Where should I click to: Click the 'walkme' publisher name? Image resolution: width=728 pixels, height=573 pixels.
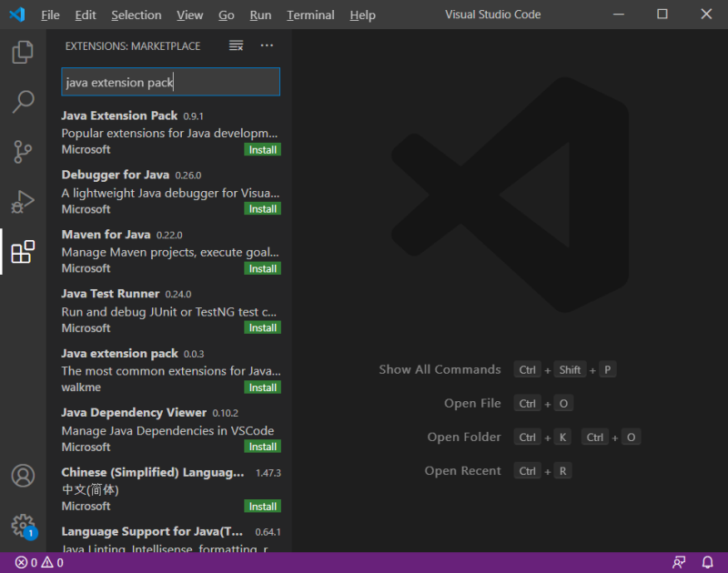click(81, 387)
